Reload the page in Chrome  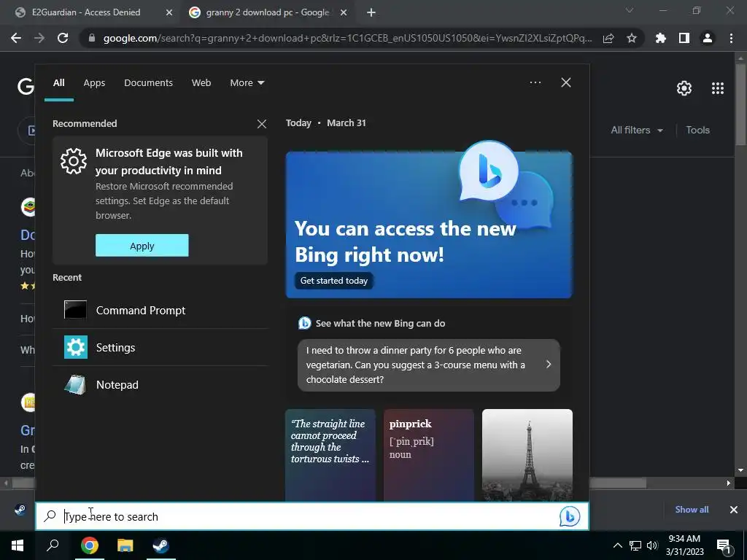pyautogui.click(x=63, y=38)
